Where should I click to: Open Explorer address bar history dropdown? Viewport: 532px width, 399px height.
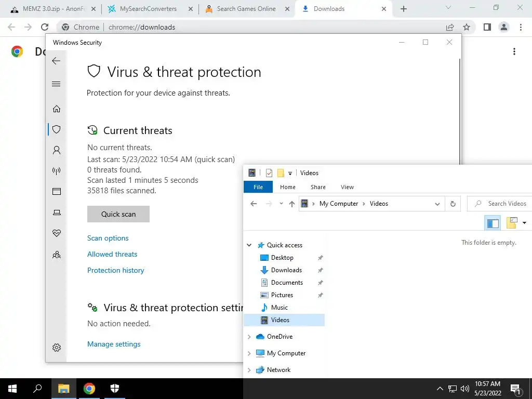pyautogui.click(x=437, y=204)
